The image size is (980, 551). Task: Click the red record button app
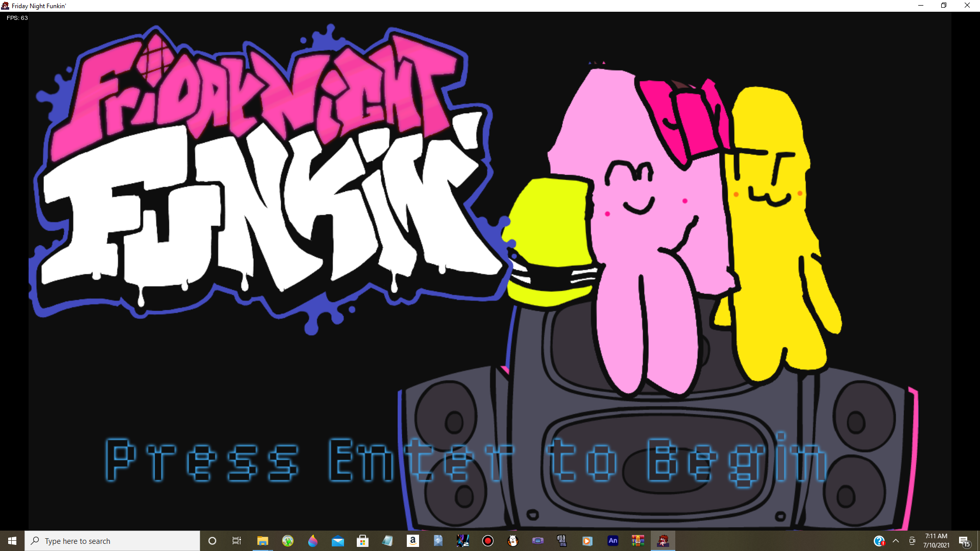pyautogui.click(x=487, y=541)
